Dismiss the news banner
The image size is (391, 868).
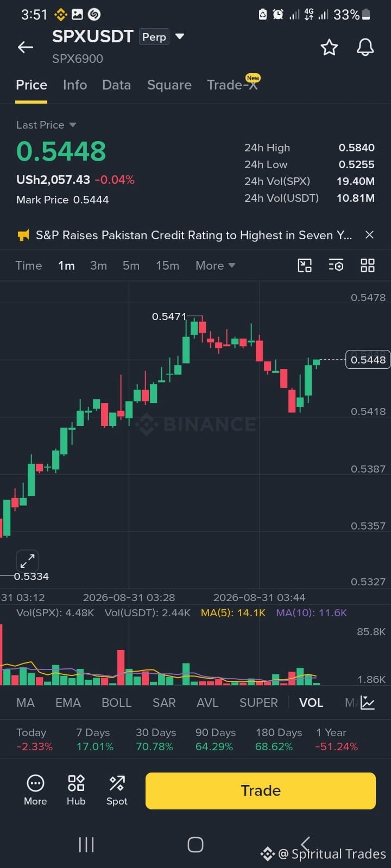tap(369, 235)
